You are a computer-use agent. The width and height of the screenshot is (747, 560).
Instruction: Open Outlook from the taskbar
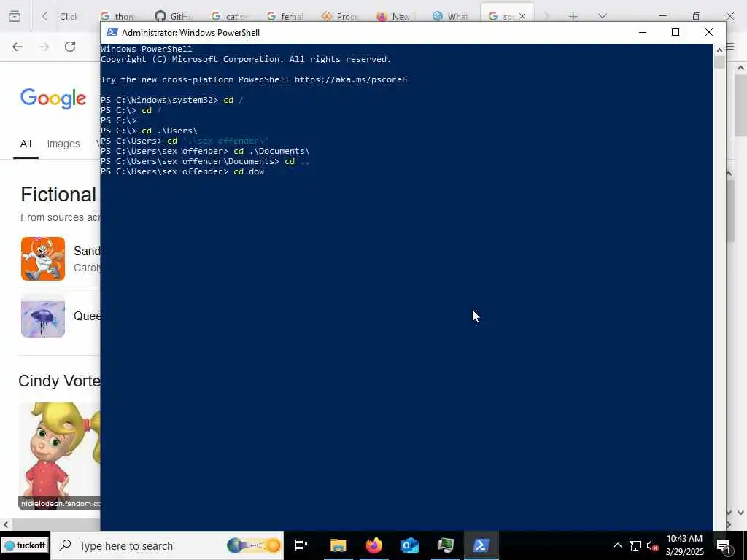click(x=410, y=545)
